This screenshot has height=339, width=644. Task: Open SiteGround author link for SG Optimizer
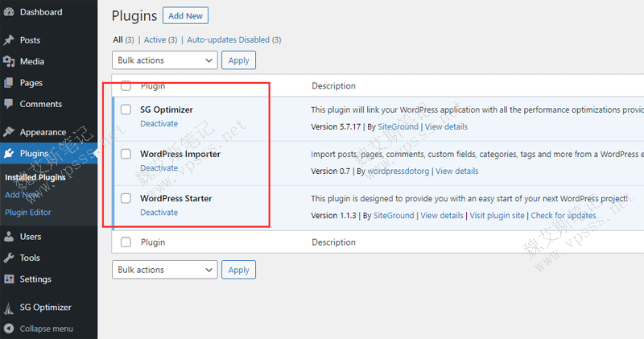pos(398,126)
